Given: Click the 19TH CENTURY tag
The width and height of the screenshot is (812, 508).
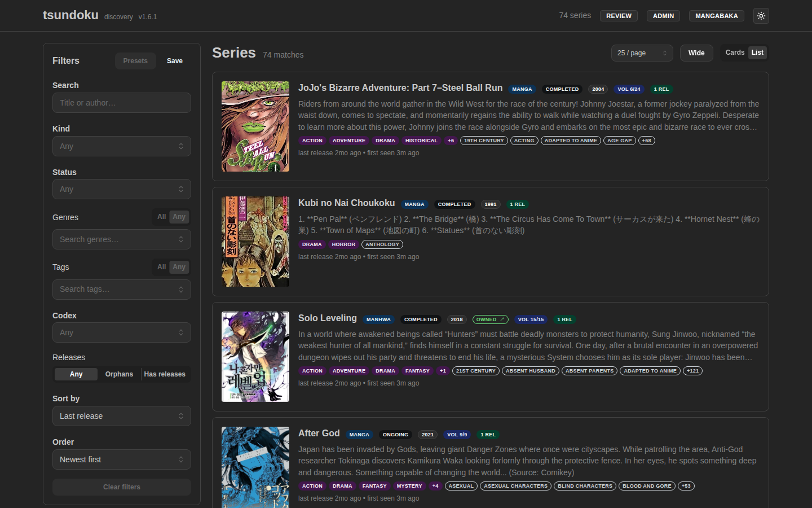Looking at the screenshot, I should 484,141.
